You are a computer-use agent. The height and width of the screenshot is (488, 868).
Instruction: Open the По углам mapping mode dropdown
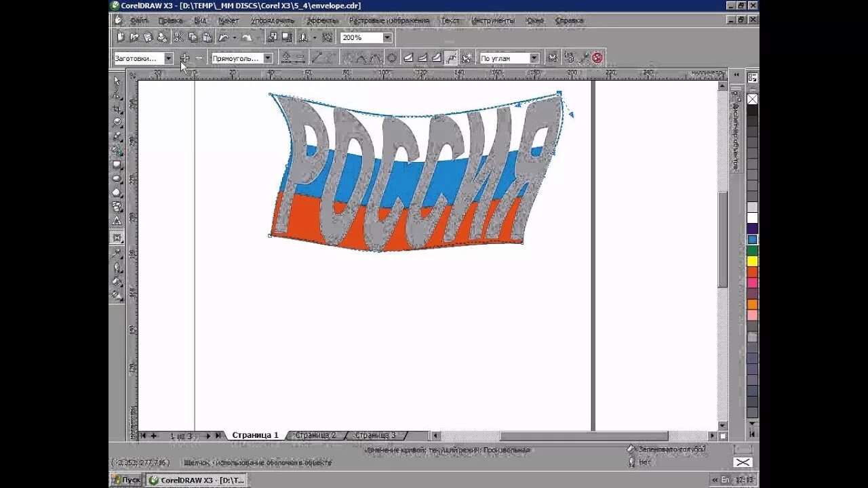pos(534,58)
